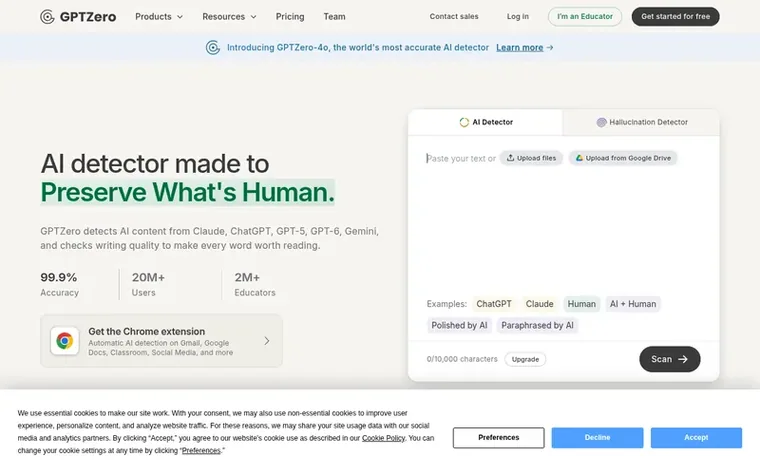This screenshot has width=760, height=475.
Task: Load the Human example text
Action: coord(582,304)
